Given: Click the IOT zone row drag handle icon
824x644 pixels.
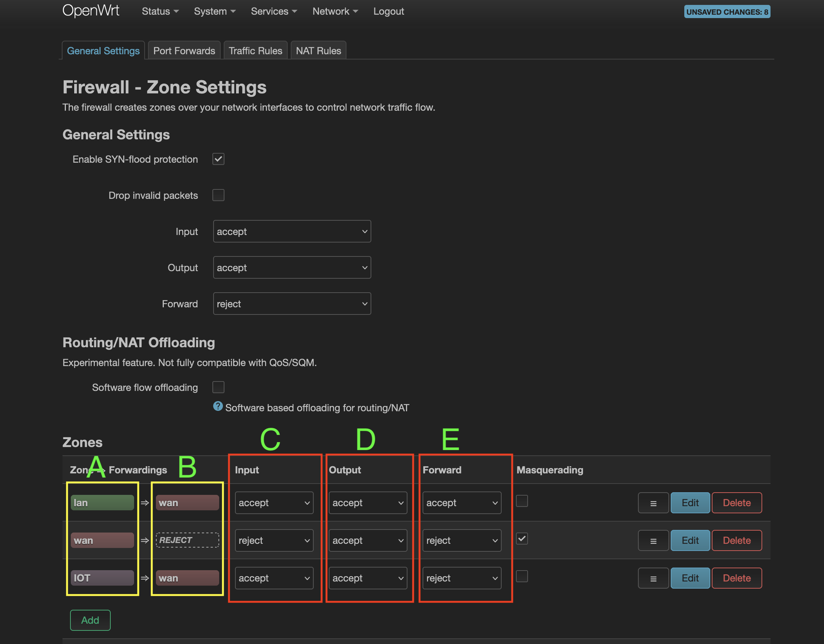Looking at the screenshot, I should coord(653,578).
